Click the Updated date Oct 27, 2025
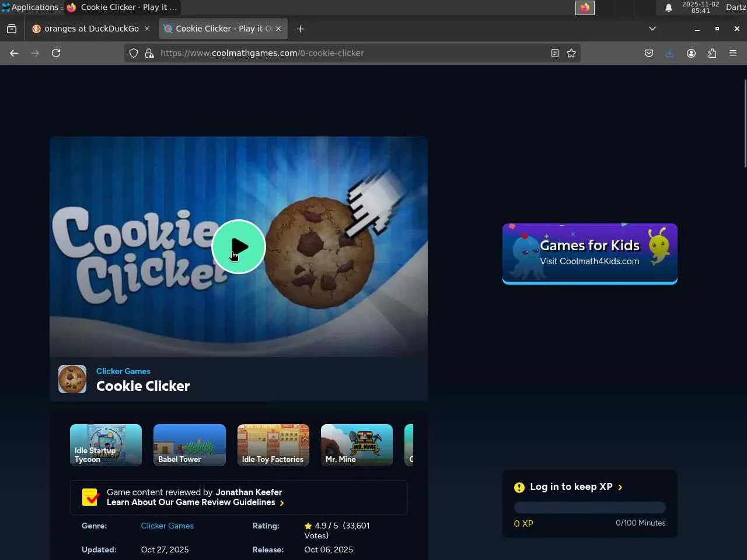Image resolution: width=747 pixels, height=560 pixels. [x=165, y=549]
